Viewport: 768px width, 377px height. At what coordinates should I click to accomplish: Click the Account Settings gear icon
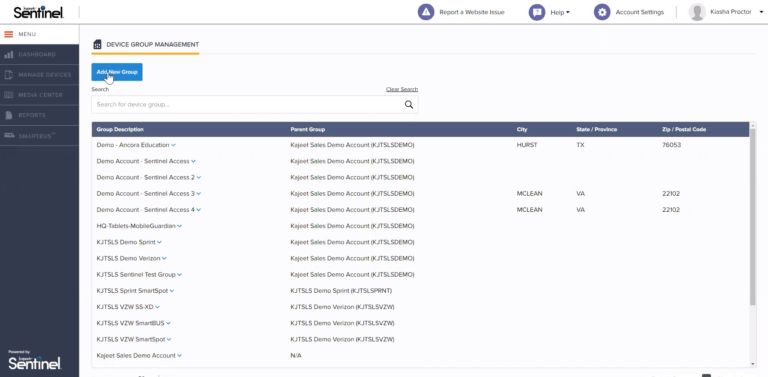coord(602,12)
